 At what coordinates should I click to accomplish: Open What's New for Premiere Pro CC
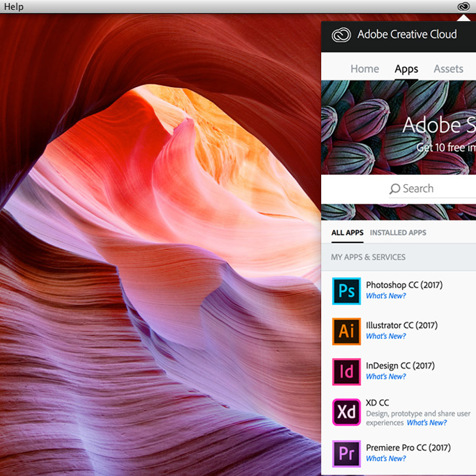(x=386, y=459)
